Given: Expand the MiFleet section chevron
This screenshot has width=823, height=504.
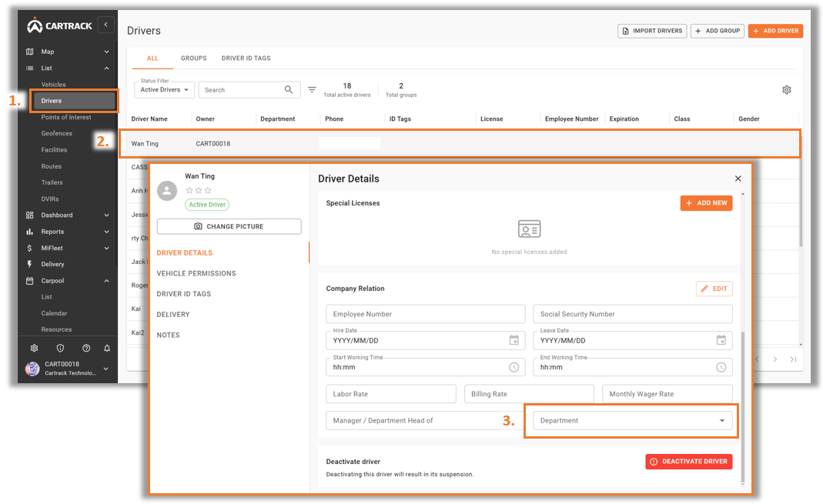Looking at the screenshot, I should pyautogui.click(x=106, y=248).
